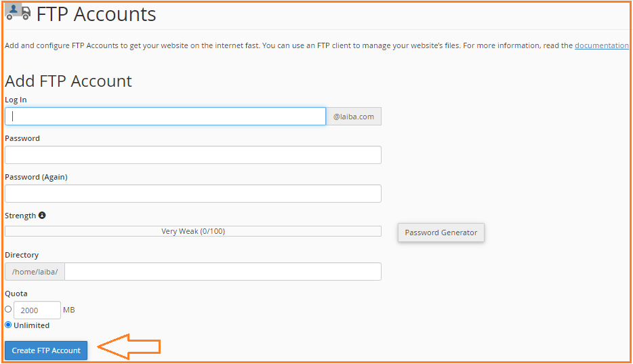Click the 2000 quota value field
Image resolution: width=633 pixels, height=364 pixels.
[37, 310]
